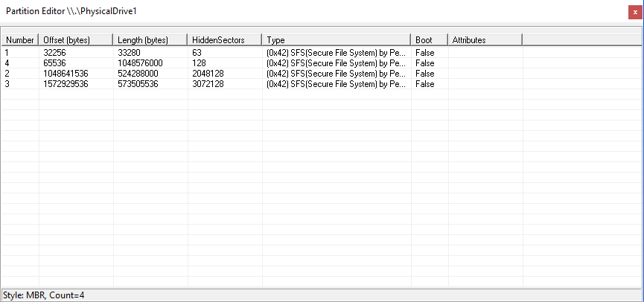
Task: Click the Type column header
Action: pos(337,40)
